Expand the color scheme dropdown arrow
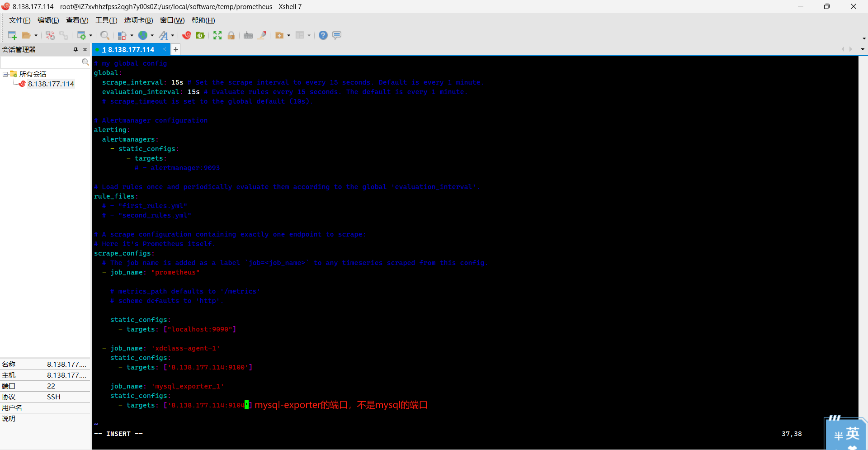This screenshot has height=450, width=868. pyautogui.click(x=132, y=35)
